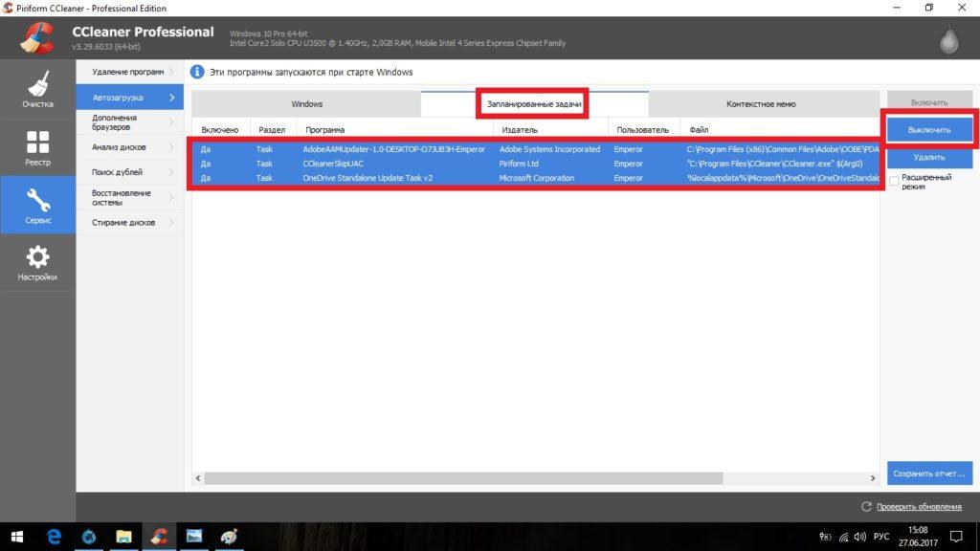Open Стирание дисков item

(x=129, y=222)
